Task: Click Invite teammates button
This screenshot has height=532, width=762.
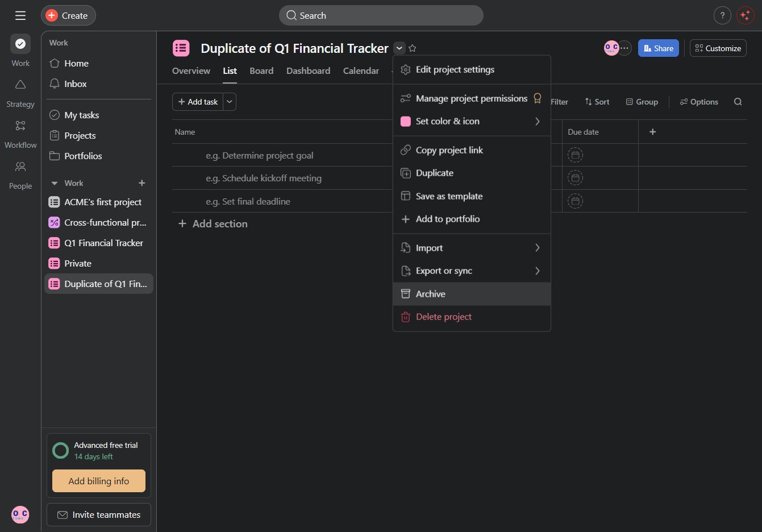Action: [99, 514]
